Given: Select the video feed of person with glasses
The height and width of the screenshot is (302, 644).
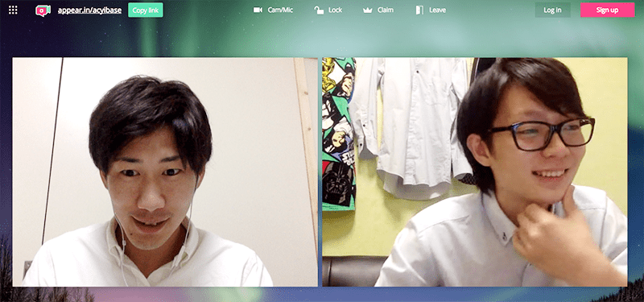Looking at the screenshot, I should [475, 172].
